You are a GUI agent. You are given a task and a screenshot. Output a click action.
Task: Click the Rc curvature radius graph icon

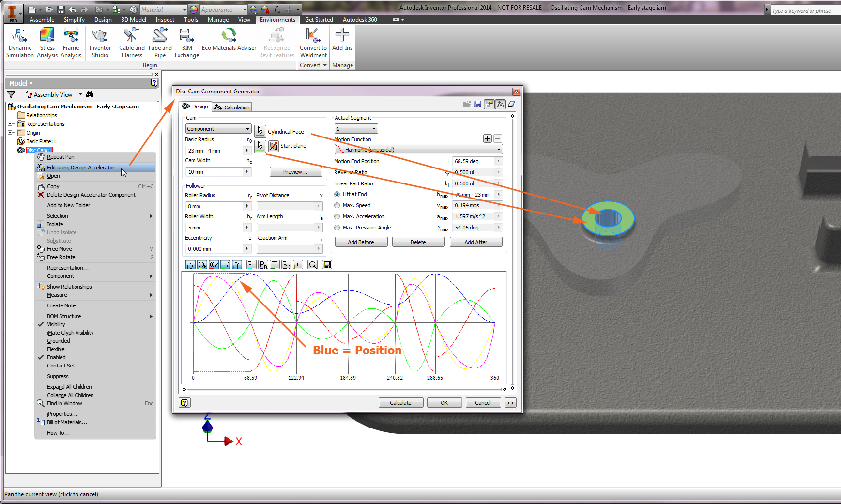pyautogui.click(x=286, y=265)
